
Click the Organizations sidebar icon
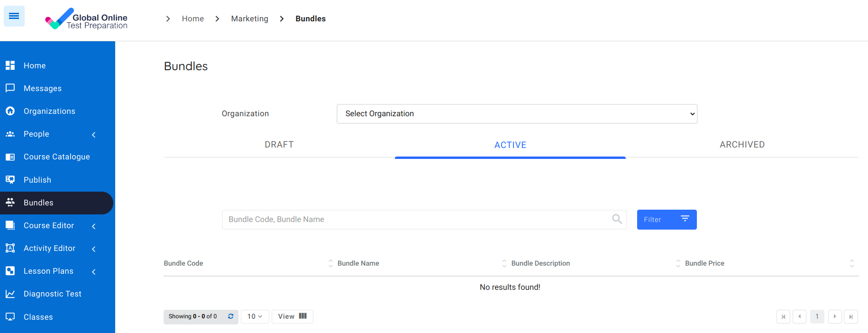[10, 111]
